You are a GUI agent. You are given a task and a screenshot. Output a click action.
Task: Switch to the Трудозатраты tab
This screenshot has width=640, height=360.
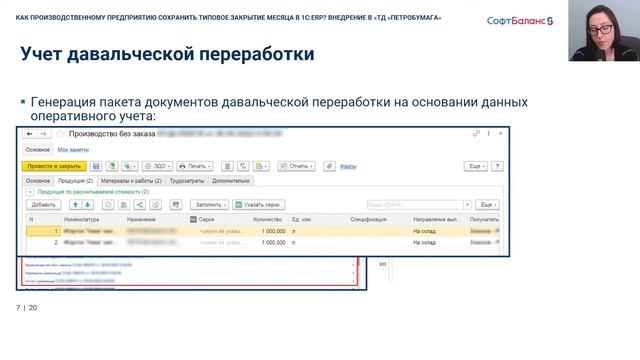pos(187,181)
